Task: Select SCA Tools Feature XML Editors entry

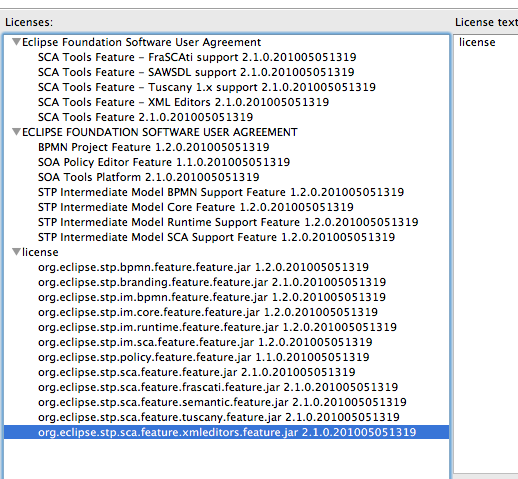Action: [183, 102]
